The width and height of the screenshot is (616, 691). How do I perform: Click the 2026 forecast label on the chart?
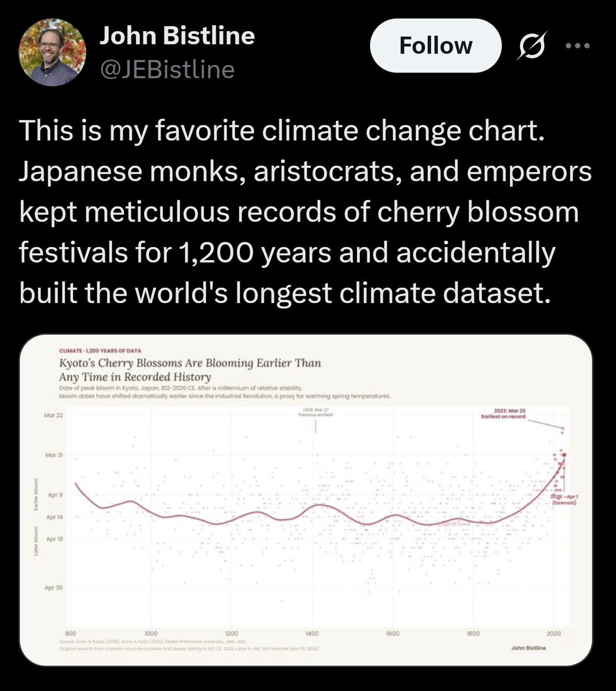[561, 499]
